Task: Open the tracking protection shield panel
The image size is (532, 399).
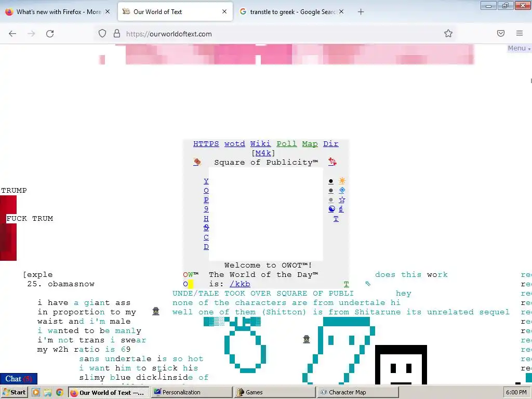Action: pos(102,33)
